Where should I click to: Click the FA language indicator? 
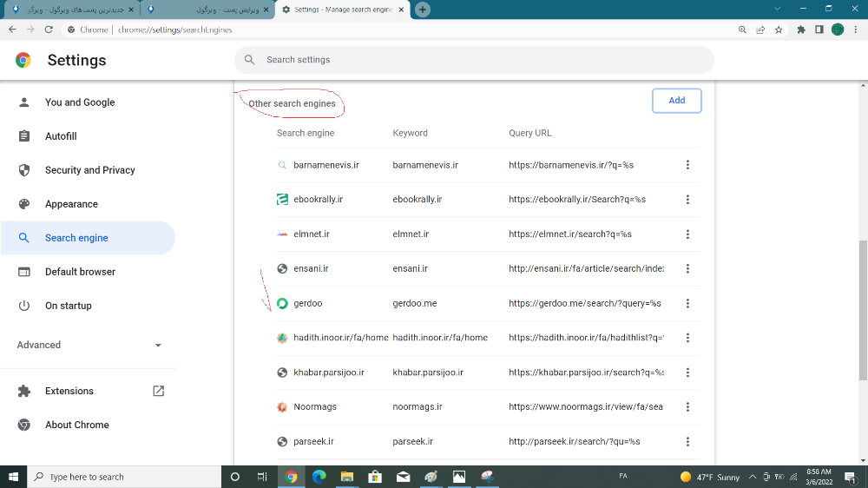coord(622,476)
